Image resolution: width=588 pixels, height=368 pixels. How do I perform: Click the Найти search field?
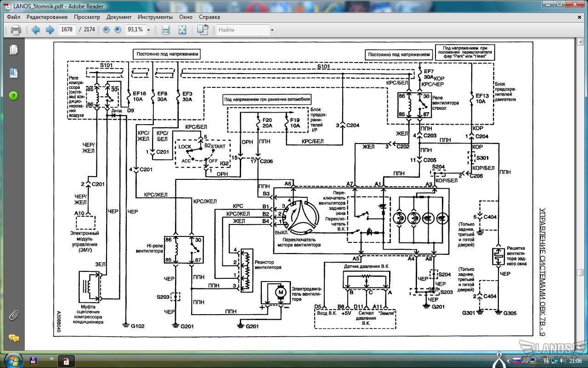tap(243, 30)
